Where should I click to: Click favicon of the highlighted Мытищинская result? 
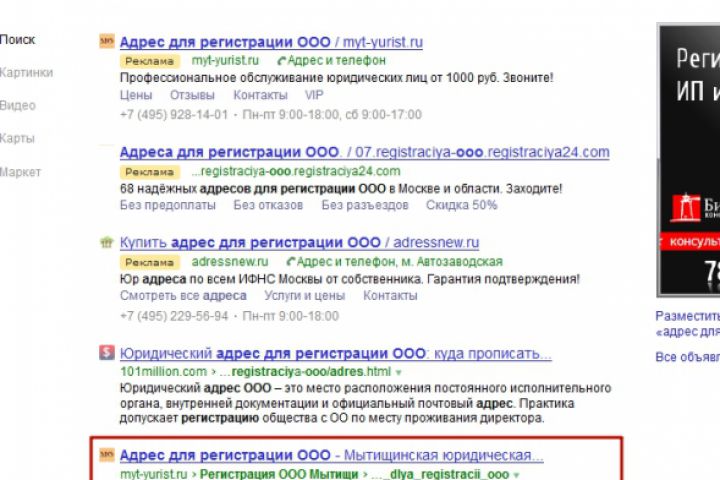107,454
